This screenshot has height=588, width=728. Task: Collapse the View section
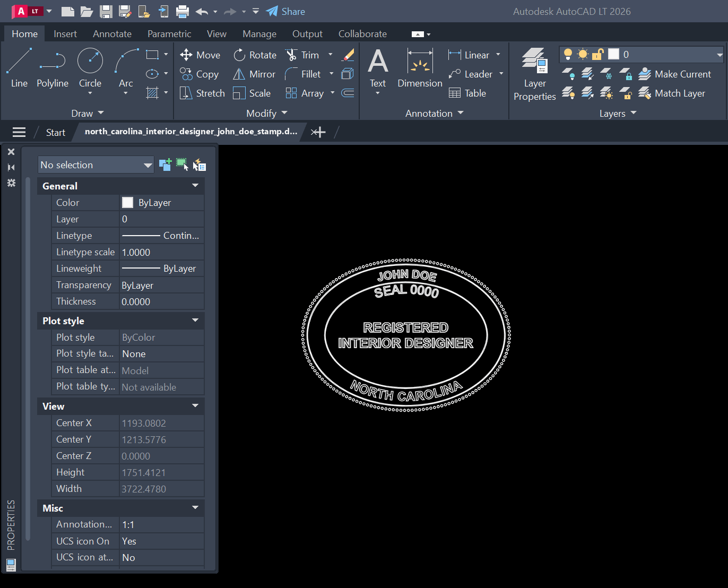pos(195,406)
